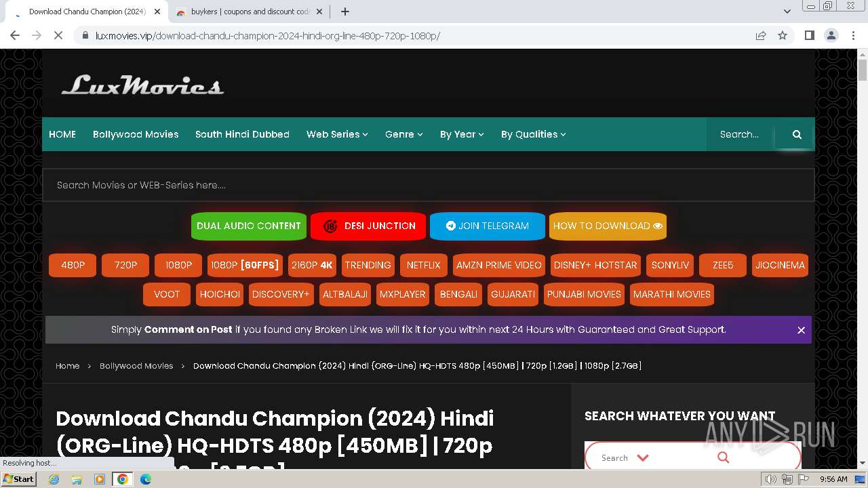Viewport: 868px width, 488px height.
Task: Open the DISNEY+ HOTSTAR category
Action: tap(595, 265)
